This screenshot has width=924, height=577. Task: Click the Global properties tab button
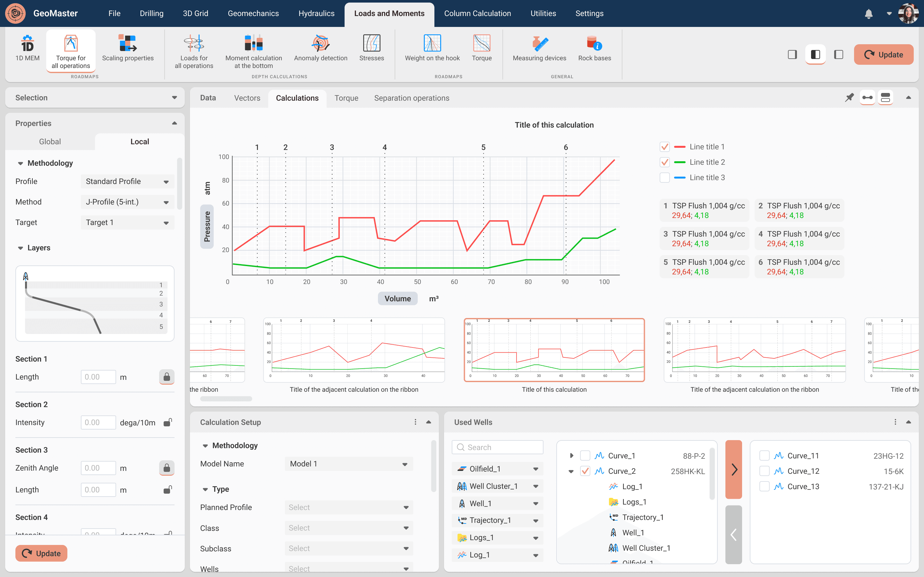(x=50, y=142)
